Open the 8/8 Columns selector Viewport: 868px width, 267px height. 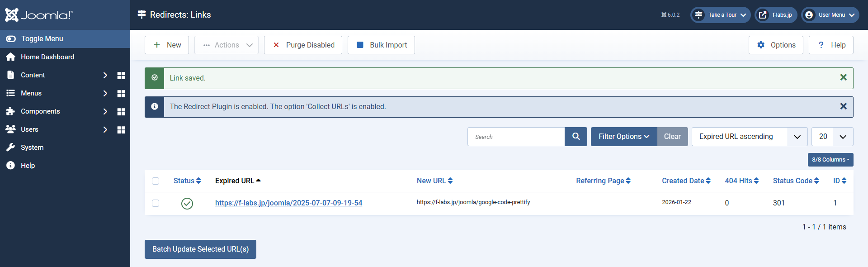click(x=830, y=160)
